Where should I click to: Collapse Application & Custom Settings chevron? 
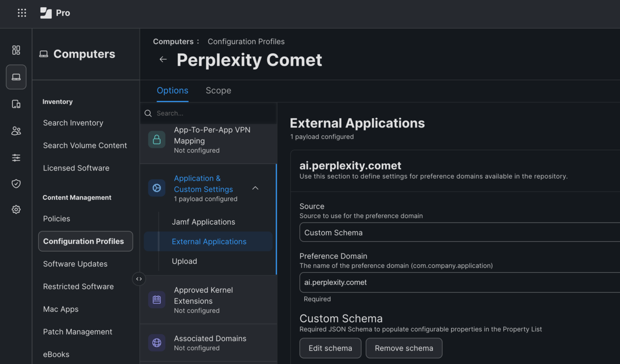[255, 188]
